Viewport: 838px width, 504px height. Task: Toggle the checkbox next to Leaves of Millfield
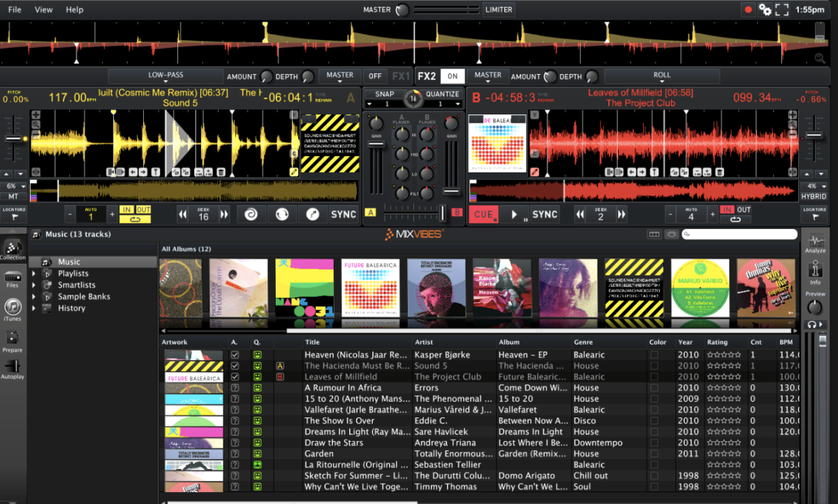233,376
